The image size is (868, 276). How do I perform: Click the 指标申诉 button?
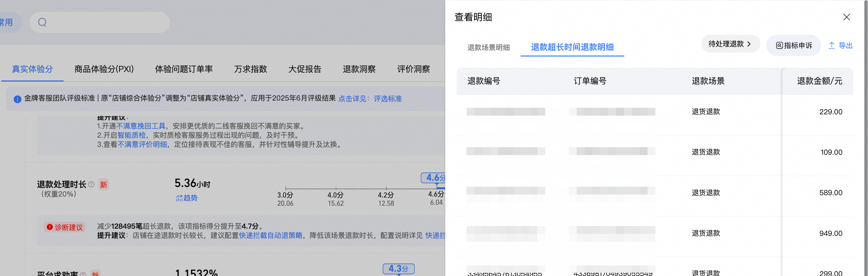[794, 46]
